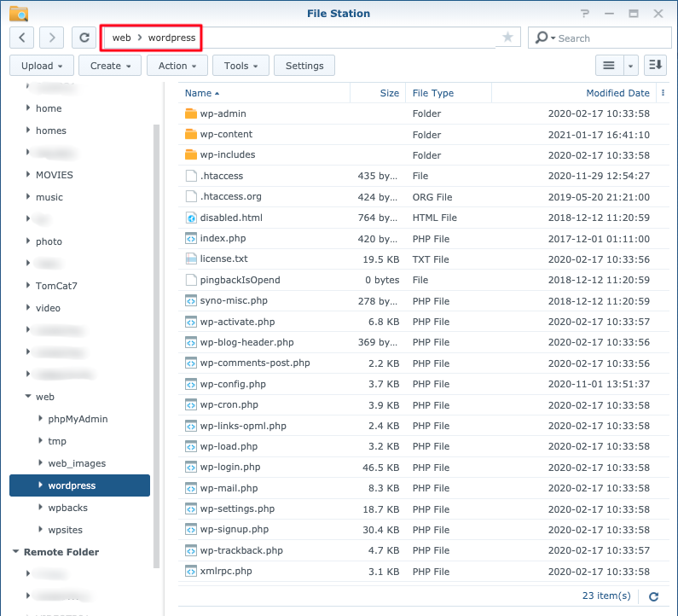Screen dimensions: 678x616
Task: Collapse the Remote Folder section
Action: click(x=16, y=551)
